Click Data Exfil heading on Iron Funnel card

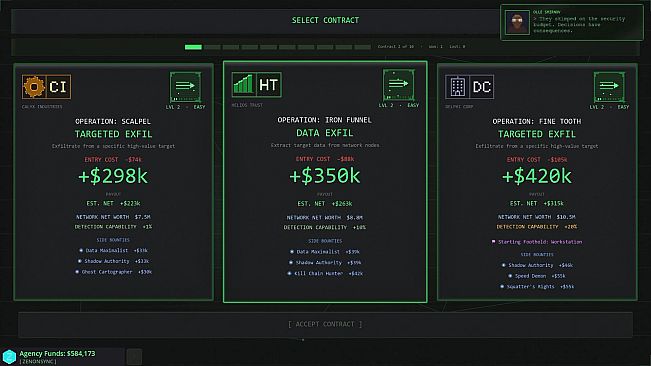pos(325,133)
